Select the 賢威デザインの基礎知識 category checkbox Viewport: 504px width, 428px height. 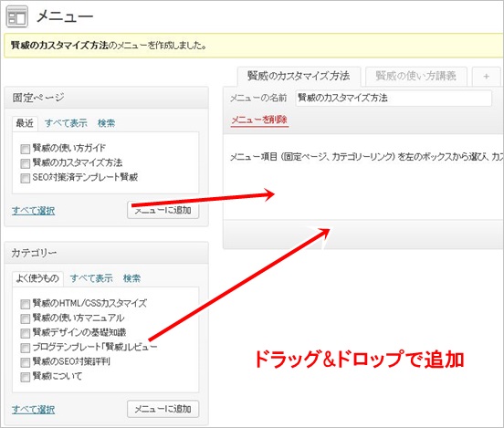[x=25, y=333]
